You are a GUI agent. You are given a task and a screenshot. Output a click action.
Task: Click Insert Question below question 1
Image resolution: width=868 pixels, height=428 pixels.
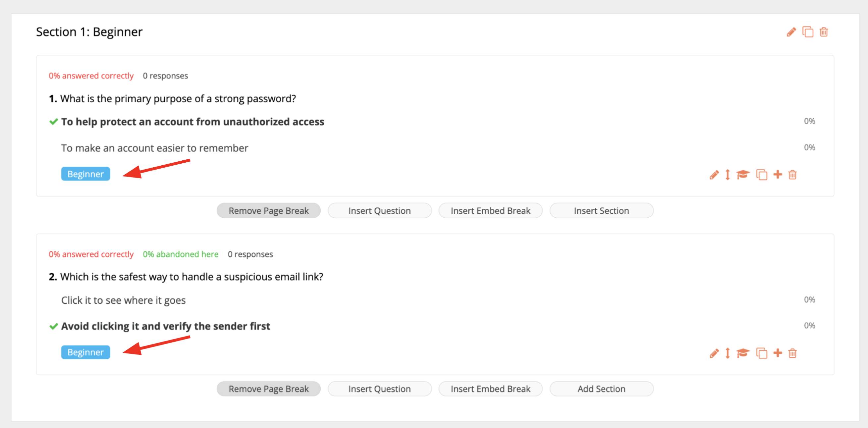pos(379,211)
